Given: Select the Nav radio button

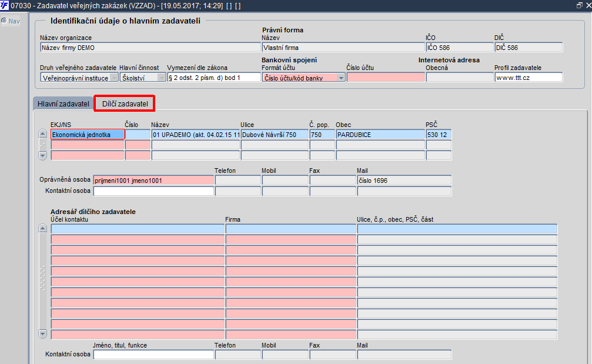Looking at the screenshot, I should click(4, 21).
